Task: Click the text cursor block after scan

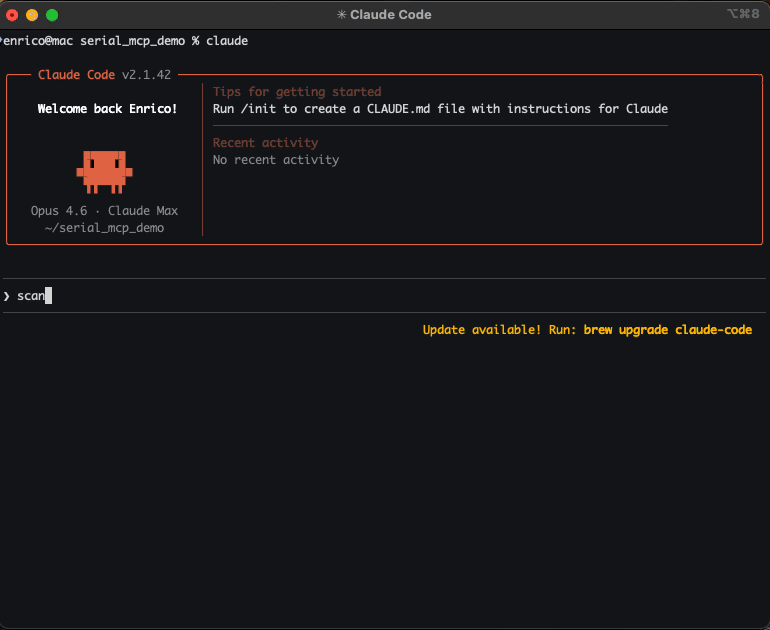Action: 48,296
